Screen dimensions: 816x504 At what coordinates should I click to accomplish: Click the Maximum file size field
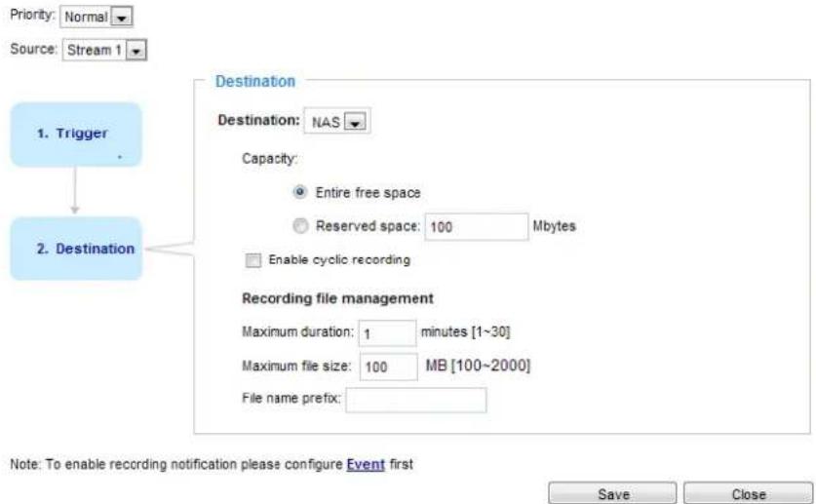(388, 367)
